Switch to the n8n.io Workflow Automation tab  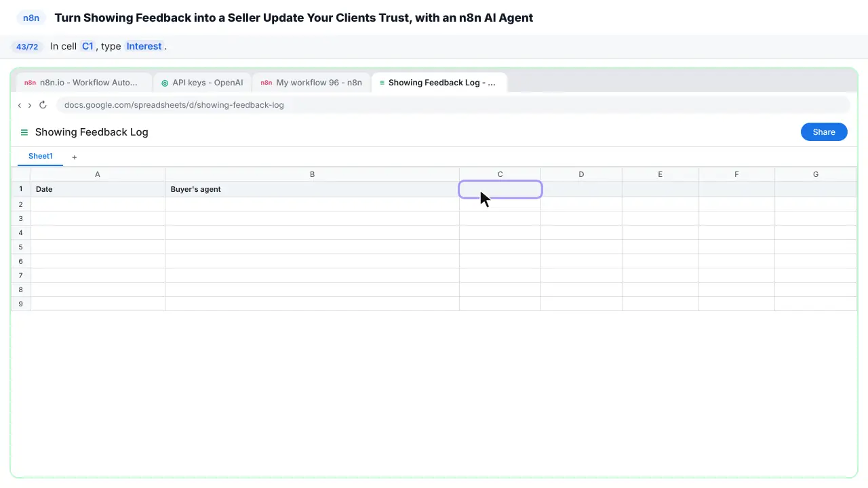point(84,83)
